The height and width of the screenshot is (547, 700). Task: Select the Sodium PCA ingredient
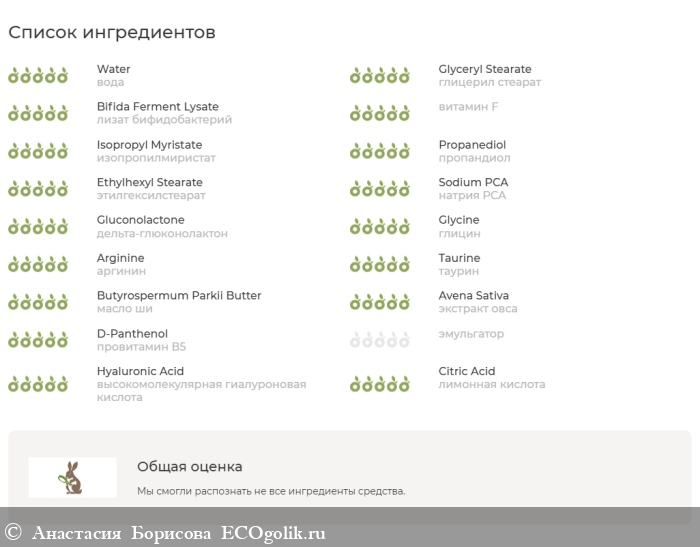coord(473,183)
